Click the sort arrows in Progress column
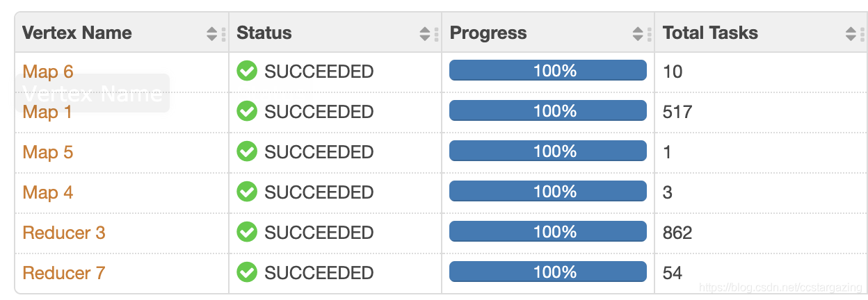This screenshot has height=300, width=868. [638, 33]
